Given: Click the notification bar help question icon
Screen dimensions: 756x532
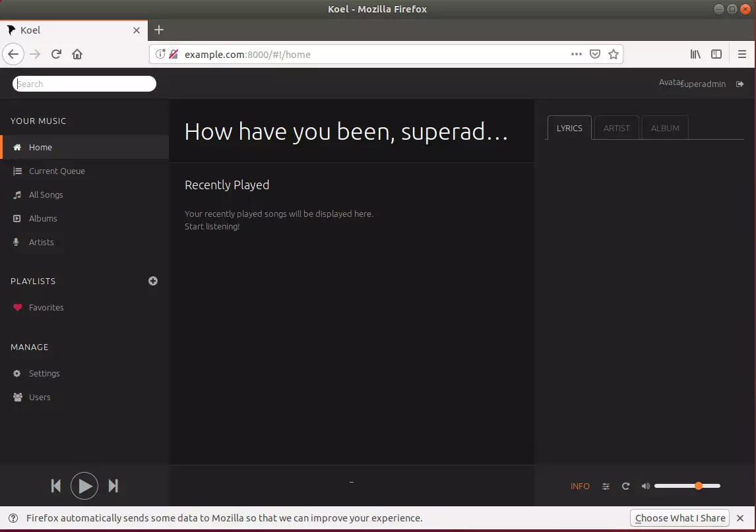Looking at the screenshot, I should point(13,518).
